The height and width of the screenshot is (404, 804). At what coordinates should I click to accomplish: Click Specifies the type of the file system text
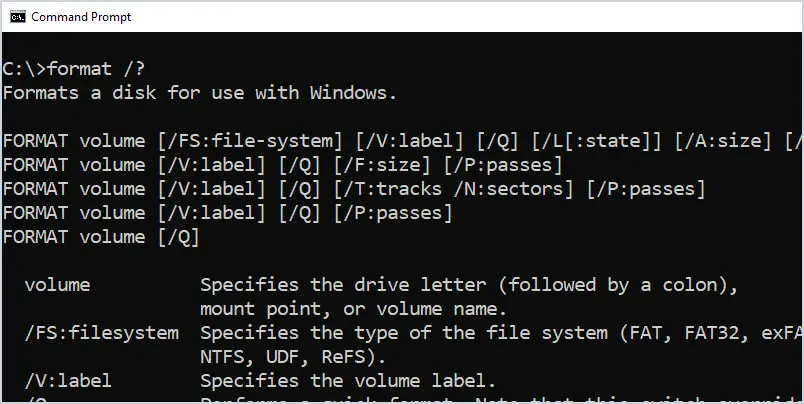coord(403,333)
